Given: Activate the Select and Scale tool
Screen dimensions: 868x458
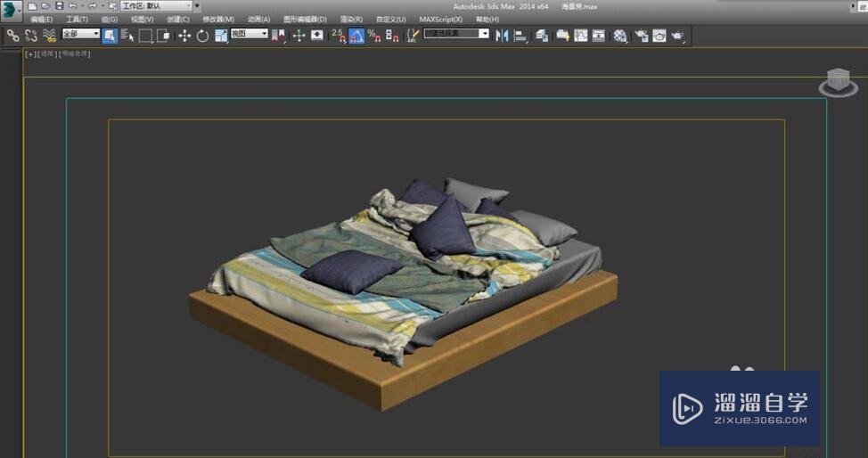Looking at the screenshot, I should pyautogui.click(x=221, y=36).
